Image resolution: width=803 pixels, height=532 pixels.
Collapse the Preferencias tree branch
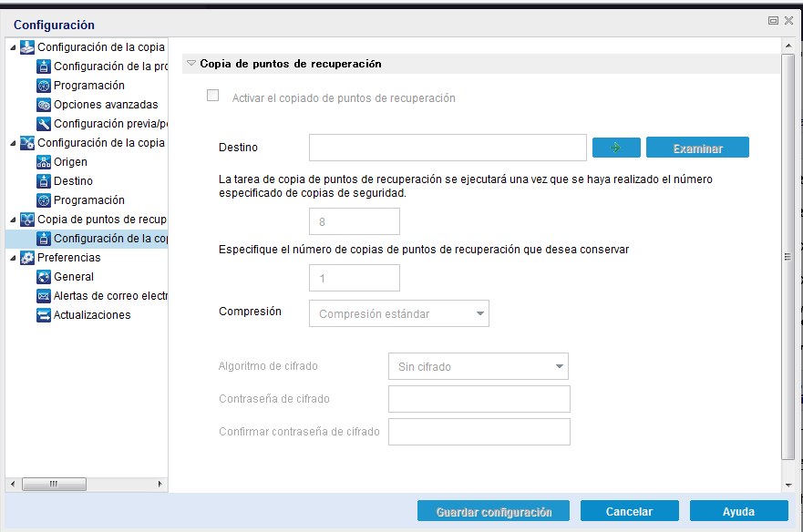[x=14, y=257]
